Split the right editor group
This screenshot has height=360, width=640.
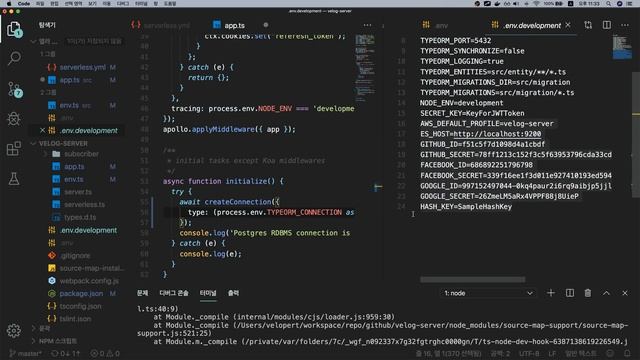pos(607,25)
